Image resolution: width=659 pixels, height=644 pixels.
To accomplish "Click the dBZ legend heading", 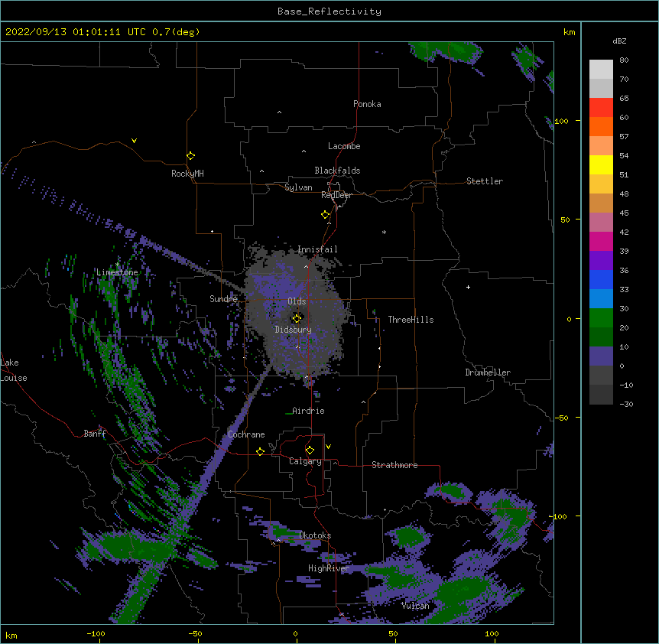I will tap(619, 41).
